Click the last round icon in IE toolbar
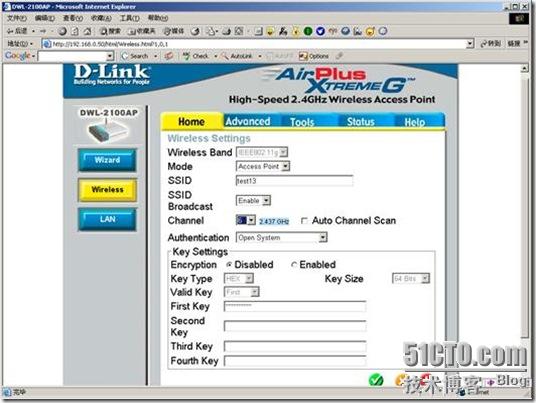Viewport: 536px width, 403px height. point(383,31)
